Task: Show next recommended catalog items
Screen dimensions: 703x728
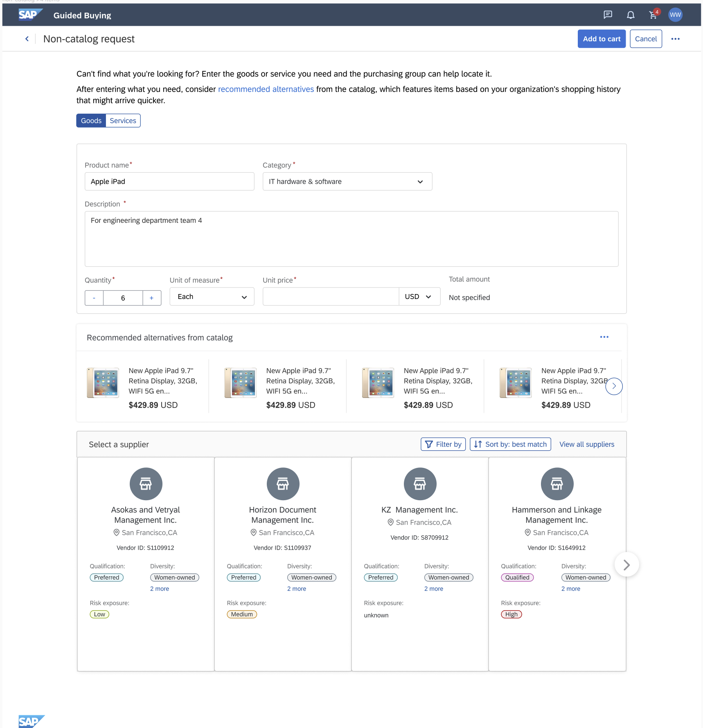Action: tap(614, 386)
